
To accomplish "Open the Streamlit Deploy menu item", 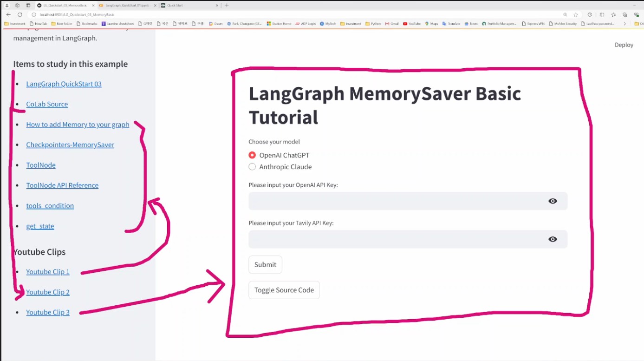I will (624, 45).
